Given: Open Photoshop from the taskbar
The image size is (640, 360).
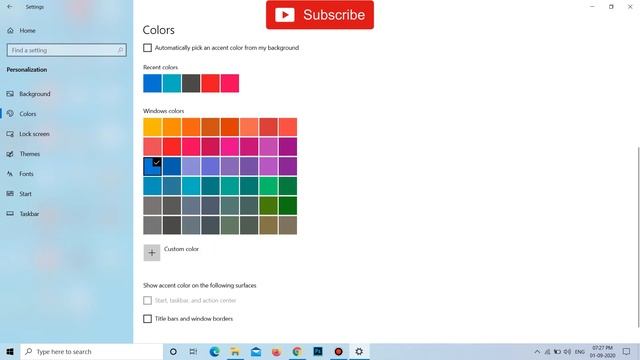Looking at the screenshot, I should click(x=318, y=351).
